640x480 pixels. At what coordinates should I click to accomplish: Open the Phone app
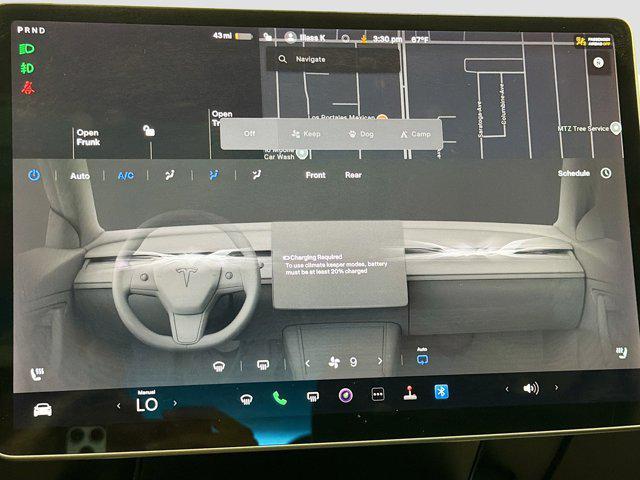pos(280,398)
